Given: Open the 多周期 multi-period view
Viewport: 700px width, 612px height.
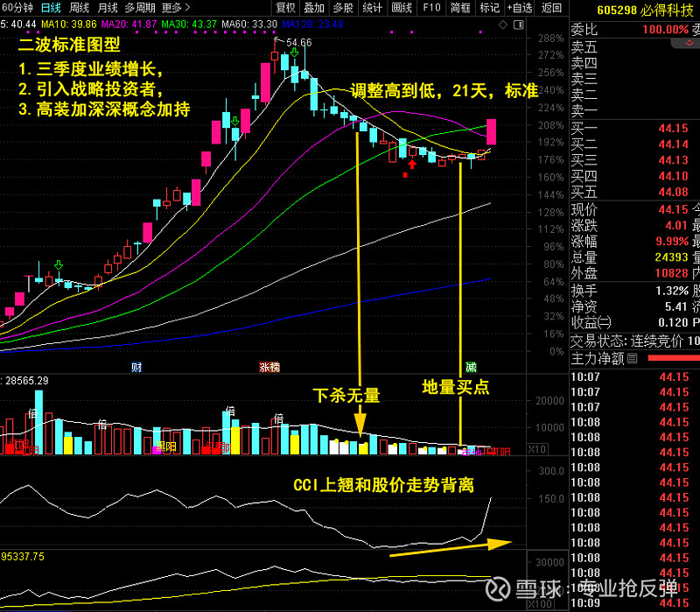Looking at the screenshot, I should pyautogui.click(x=140, y=8).
